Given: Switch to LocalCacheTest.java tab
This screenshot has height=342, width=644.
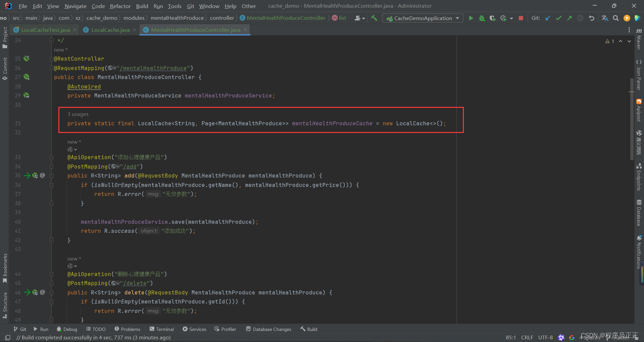Looking at the screenshot, I should [46, 30].
